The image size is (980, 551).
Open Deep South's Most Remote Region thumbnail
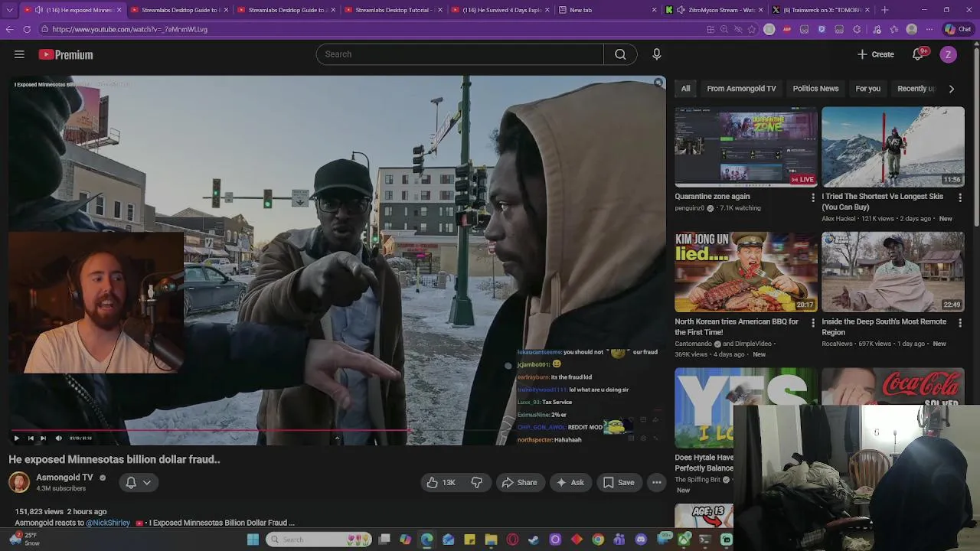[893, 272]
